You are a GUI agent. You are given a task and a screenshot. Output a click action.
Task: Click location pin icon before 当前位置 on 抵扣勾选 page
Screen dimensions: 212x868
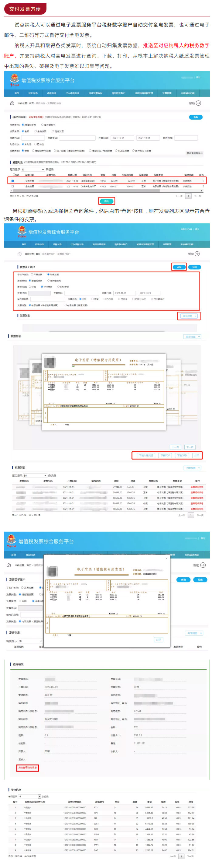(12, 103)
